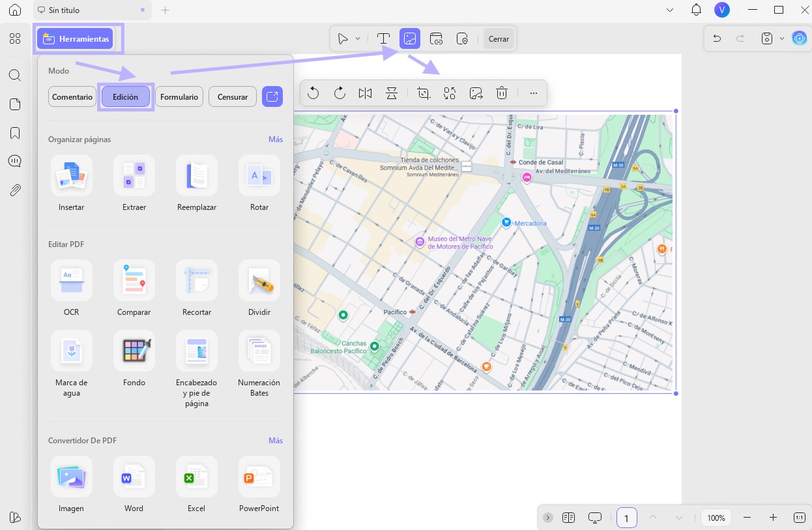Choose the Censurar mode
This screenshot has width=812, height=530.
233,96
